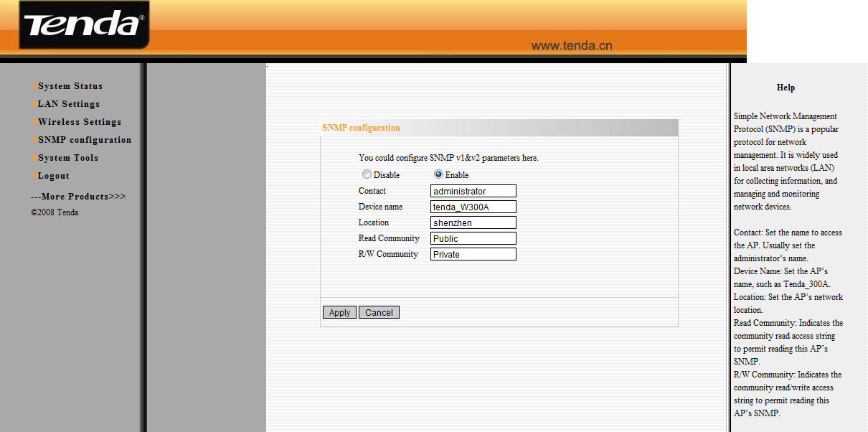Open the www.tenda.cn website link

tap(571, 46)
